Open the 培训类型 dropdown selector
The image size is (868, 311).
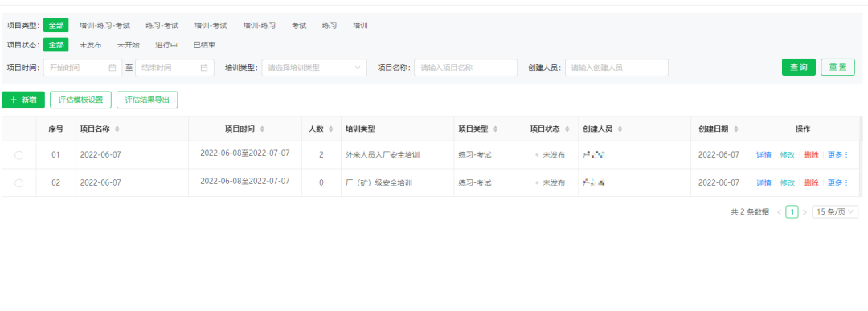(314, 68)
